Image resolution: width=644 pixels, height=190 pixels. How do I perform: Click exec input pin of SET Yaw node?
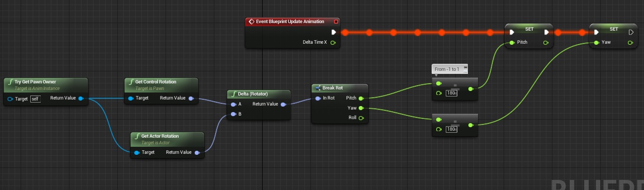point(597,32)
